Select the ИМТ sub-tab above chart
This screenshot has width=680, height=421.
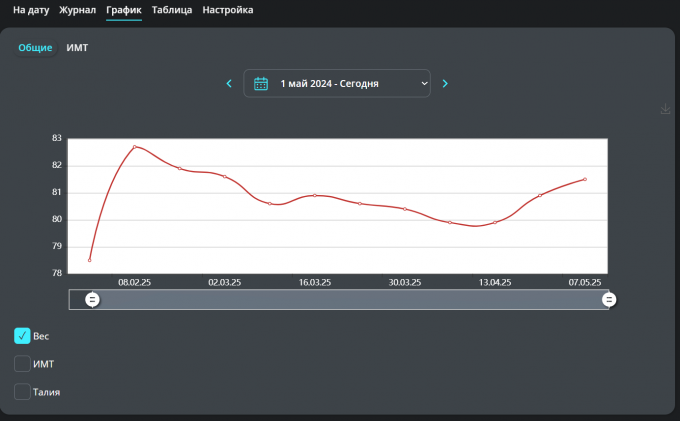[x=77, y=48]
